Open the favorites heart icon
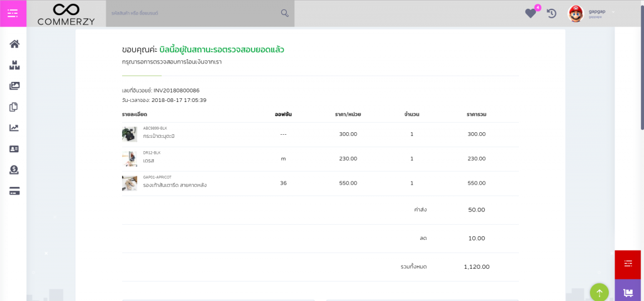Screen dimensions: 644x301 [531, 14]
